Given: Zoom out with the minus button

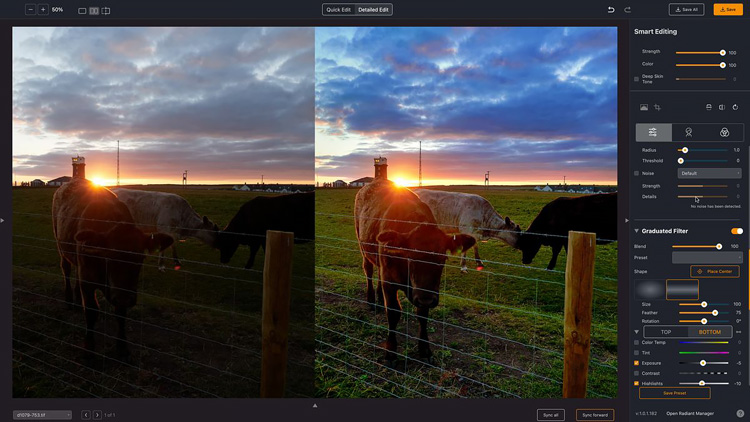Looking at the screenshot, I should (x=30, y=10).
